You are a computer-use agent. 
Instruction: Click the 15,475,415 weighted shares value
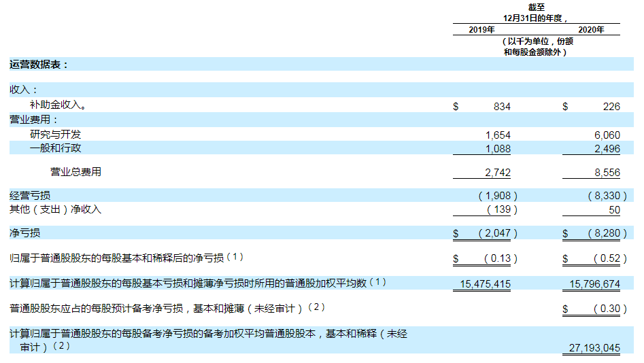485,283
